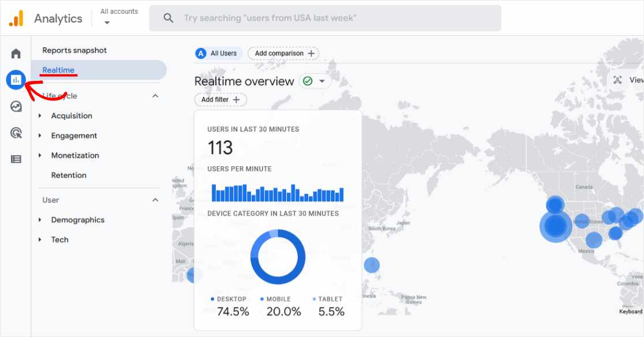Collapse the Life cycle section
Screen dimensions: 644x337
click(155, 96)
